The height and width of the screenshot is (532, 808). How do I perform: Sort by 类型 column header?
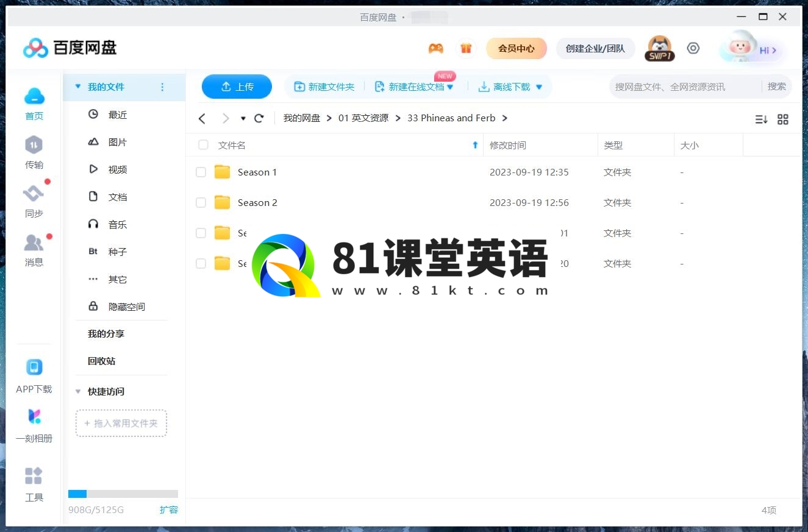(x=613, y=145)
